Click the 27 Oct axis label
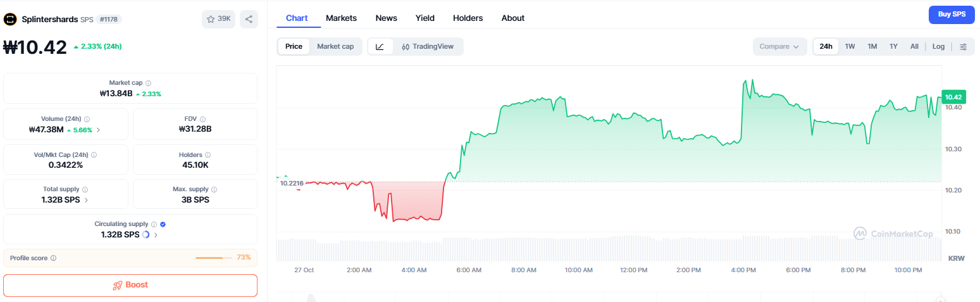The height and width of the screenshot is (302, 980). click(x=304, y=270)
